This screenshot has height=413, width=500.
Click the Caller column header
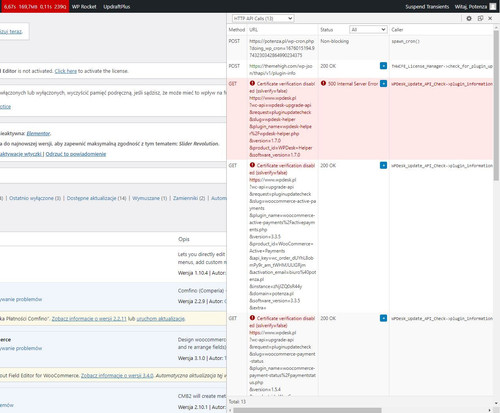coord(397,30)
